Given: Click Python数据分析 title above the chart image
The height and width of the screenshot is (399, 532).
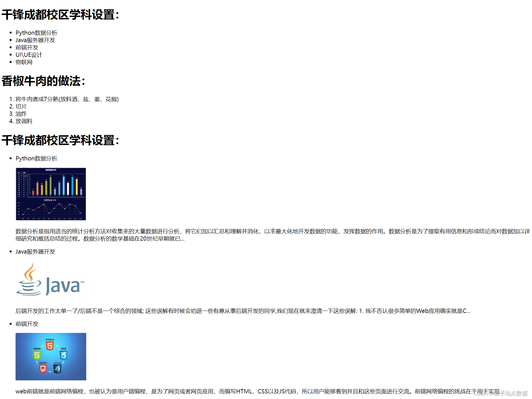Looking at the screenshot, I should coord(36,158).
